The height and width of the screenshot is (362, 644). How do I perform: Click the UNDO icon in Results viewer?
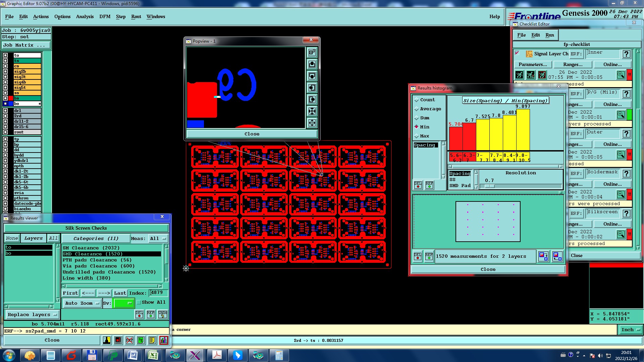(163, 314)
